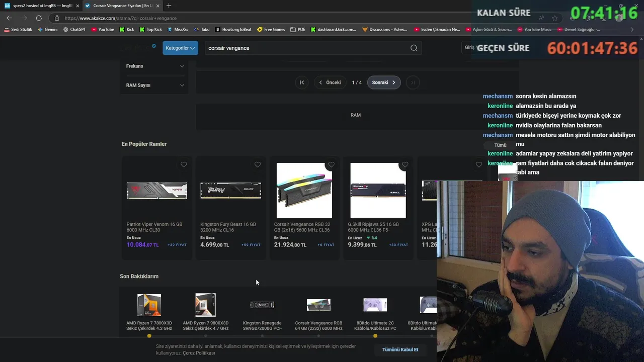Open the Kick bookmark
The height and width of the screenshot is (362, 644).
click(x=127, y=29)
